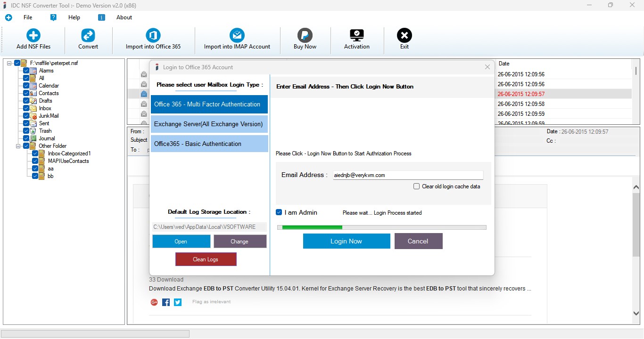Click the Convert toolbar icon
Image resolution: width=644 pixels, height=339 pixels.
click(88, 35)
